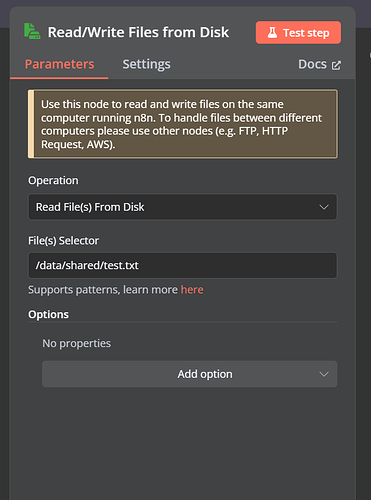The width and height of the screenshot is (371, 500).
Task: Click the green Read/Write Files node icon
Action: pyautogui.click(x=32, y=32)
